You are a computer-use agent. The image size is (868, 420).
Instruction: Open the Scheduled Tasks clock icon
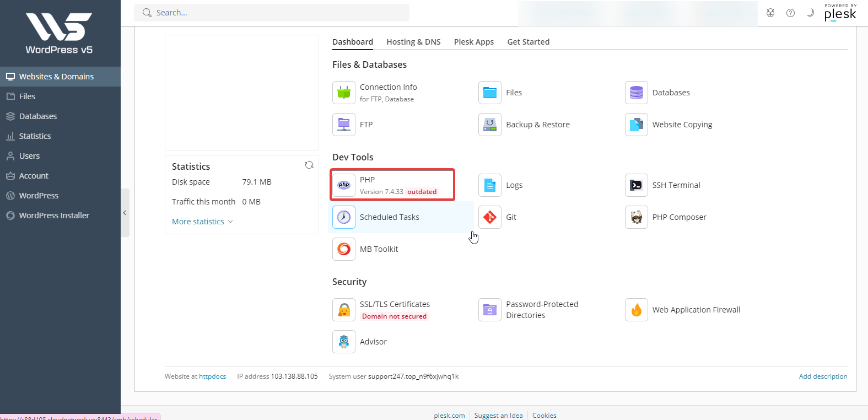[344, 217]
